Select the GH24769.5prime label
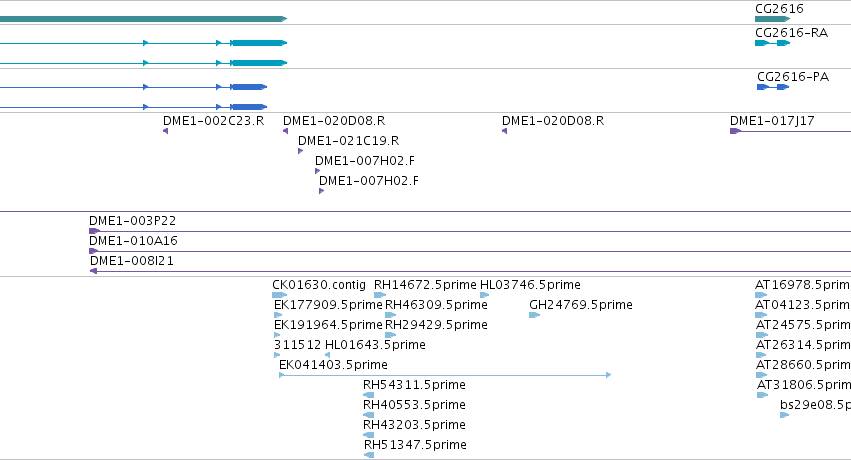The width and height of the screenshot is (851, 460). tap(581, 305)
